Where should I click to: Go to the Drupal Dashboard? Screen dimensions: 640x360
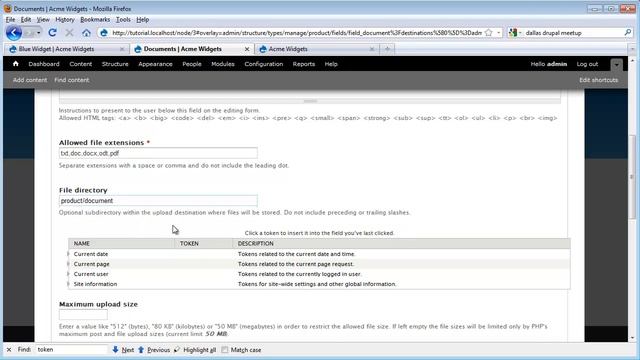[x=44, y=64]
